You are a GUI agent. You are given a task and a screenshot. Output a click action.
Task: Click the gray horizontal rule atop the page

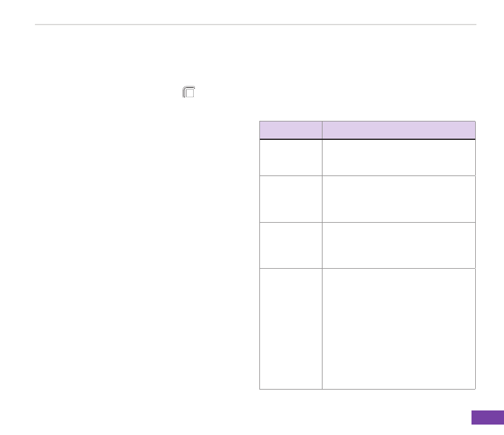point(256,25)
